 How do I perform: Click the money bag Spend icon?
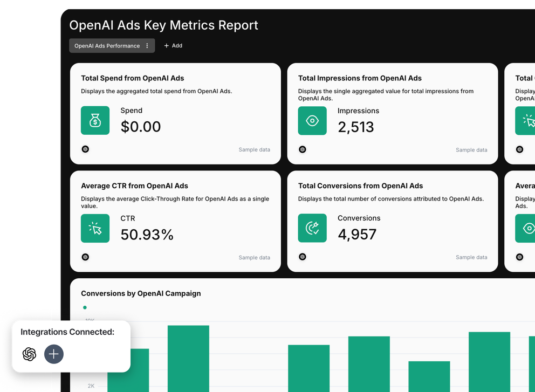pos(95,120)
